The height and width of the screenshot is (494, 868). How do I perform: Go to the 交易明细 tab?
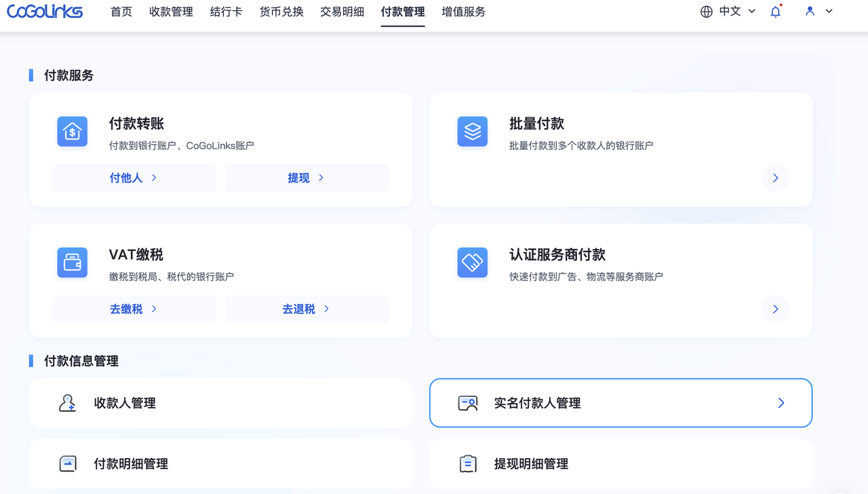pos(342,12)
